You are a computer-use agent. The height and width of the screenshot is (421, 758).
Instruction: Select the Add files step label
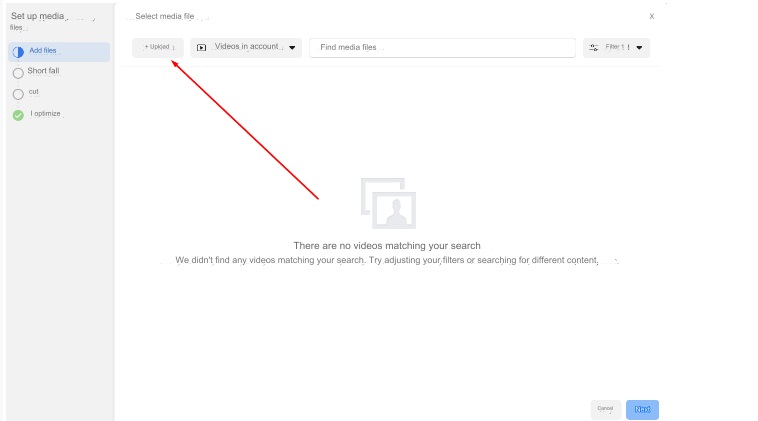coord(44,51)
